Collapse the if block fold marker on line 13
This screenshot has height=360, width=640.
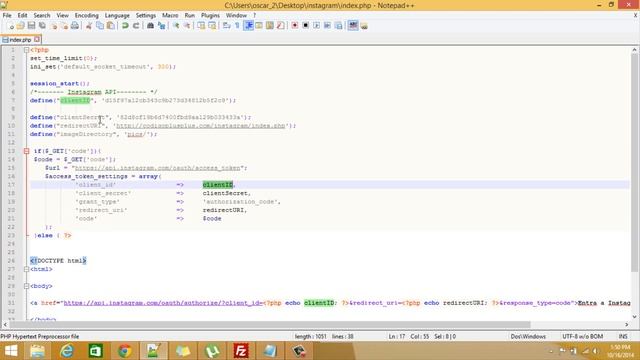(26, 151)
